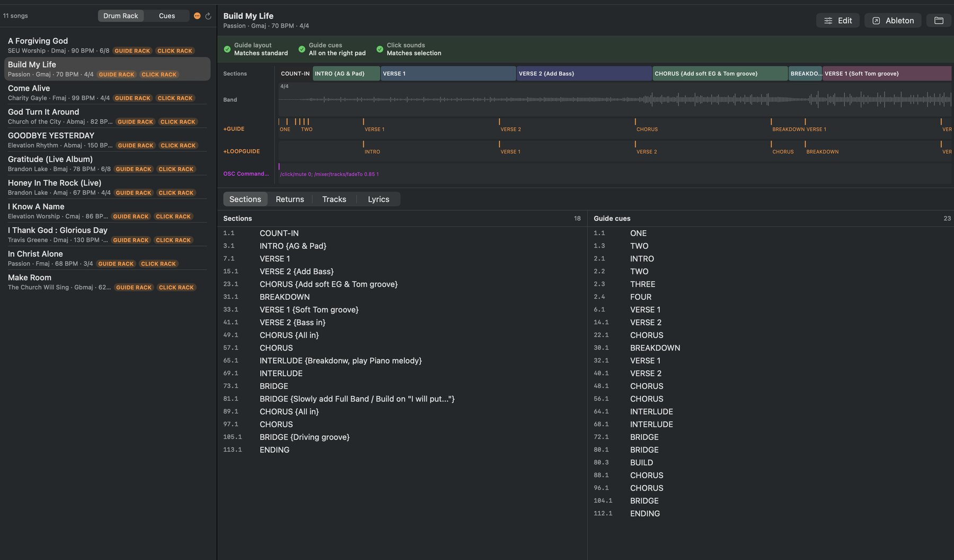Image resolution: width=954 pixels, height=560 pixels.
Task: Select the Drum Rack toggle
Action: click(x=120, y=16)
